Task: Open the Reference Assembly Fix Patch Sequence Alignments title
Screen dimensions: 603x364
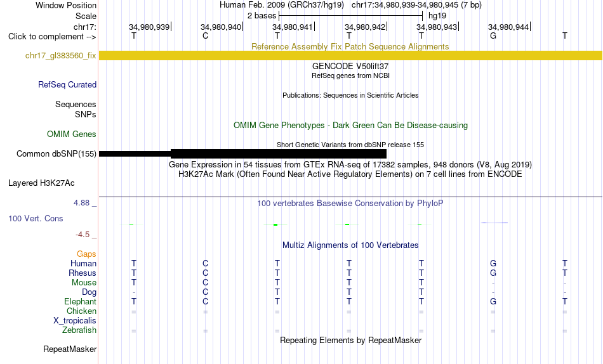Action: pyautogui.click(x=350, y=46)
